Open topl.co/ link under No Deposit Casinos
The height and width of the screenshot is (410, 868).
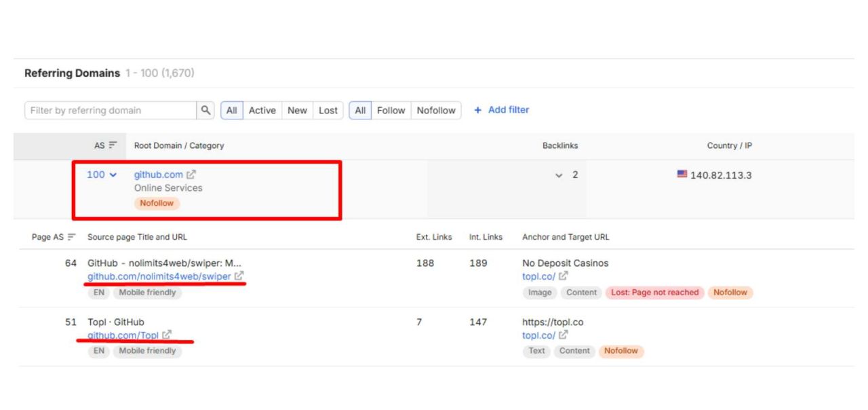(538, 276)
